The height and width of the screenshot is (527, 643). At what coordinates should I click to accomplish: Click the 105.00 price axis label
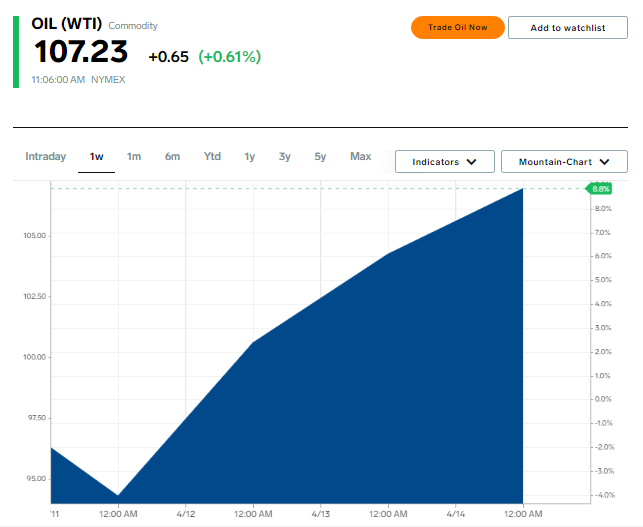coord(34,235)
